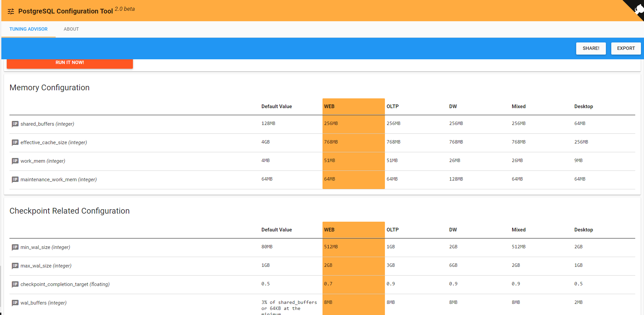Open the work_mem description icon
The width and height of the screenshot is (644, 315).
point(15,161)
